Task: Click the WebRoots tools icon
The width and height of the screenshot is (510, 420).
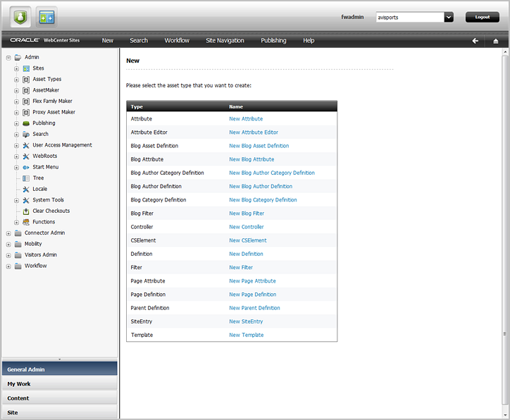Action: [x=26, y=156]
